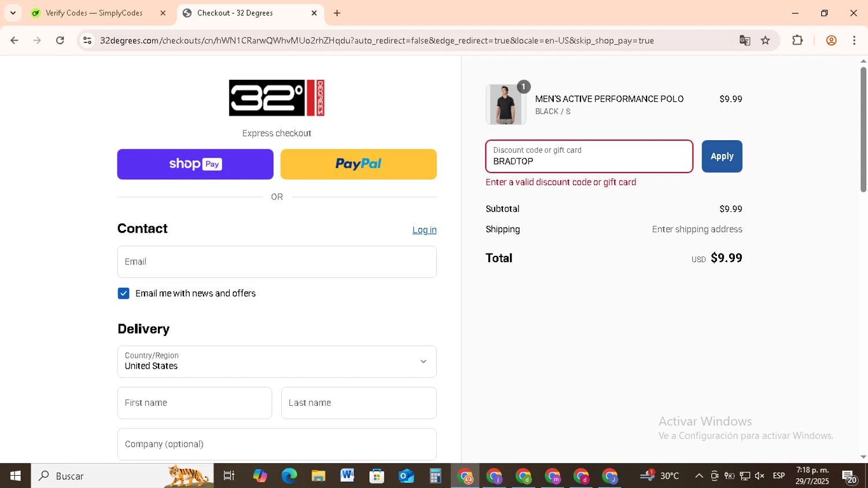868x488 pixels.
Task: Expand the Country/Region dropdown
Action: tap(277, 362)
